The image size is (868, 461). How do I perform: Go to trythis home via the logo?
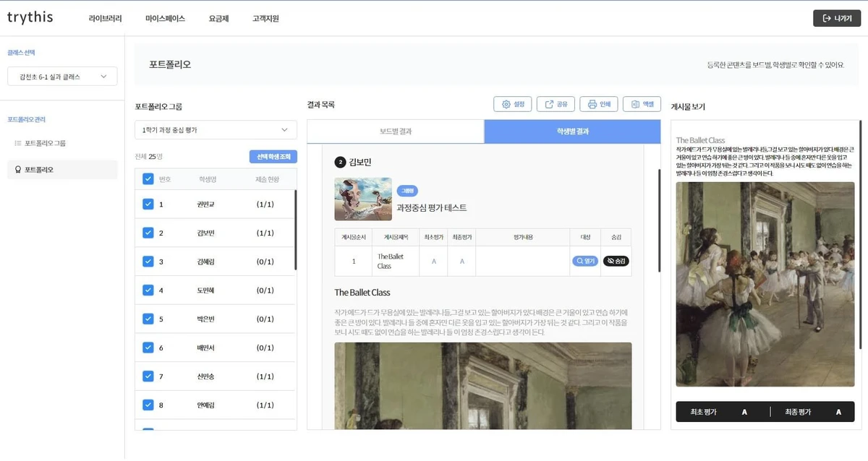point(30,17)
